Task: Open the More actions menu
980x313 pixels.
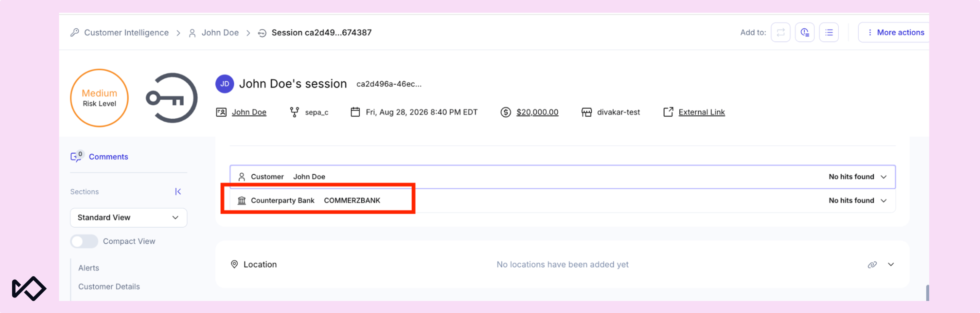Action: [x=894, y=32]
